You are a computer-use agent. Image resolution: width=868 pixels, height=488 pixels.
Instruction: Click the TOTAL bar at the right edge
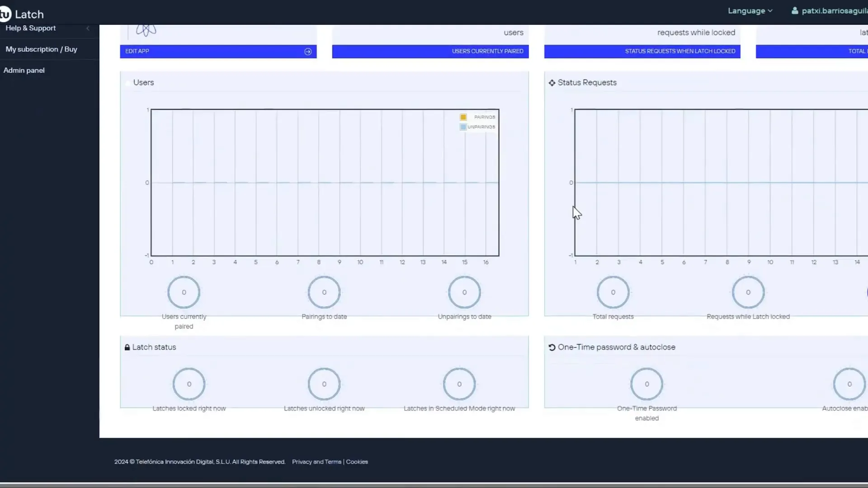point(812,52)
